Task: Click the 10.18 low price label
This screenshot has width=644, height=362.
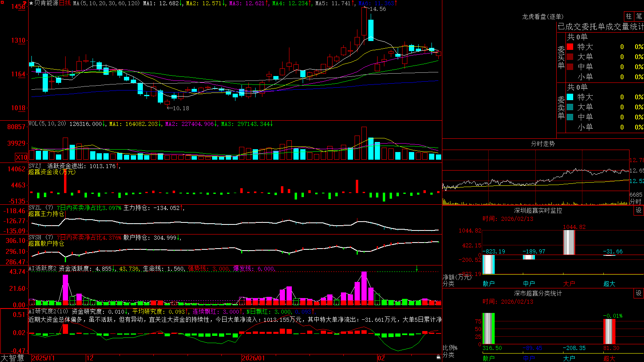Action: [x=181, y=108]
